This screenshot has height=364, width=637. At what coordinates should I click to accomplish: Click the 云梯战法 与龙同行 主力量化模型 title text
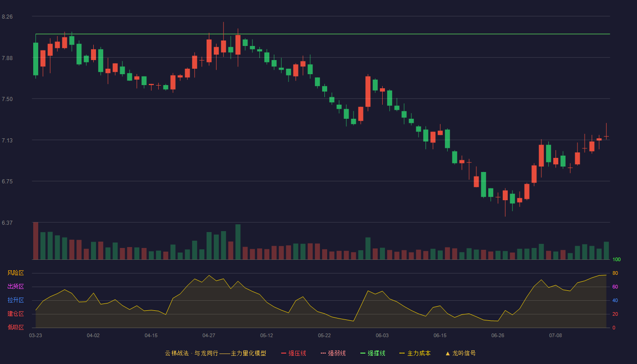pyautogui.click(x=216, y=353)
